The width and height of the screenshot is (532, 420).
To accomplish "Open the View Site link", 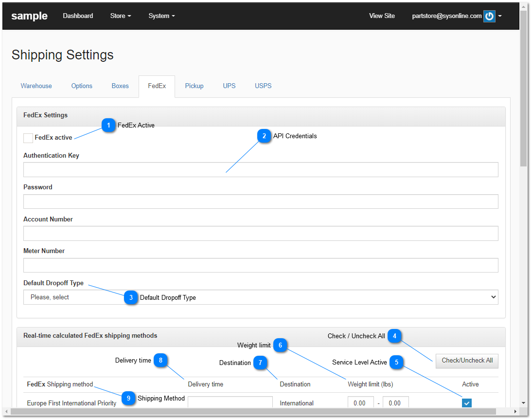I will [382, 16].
